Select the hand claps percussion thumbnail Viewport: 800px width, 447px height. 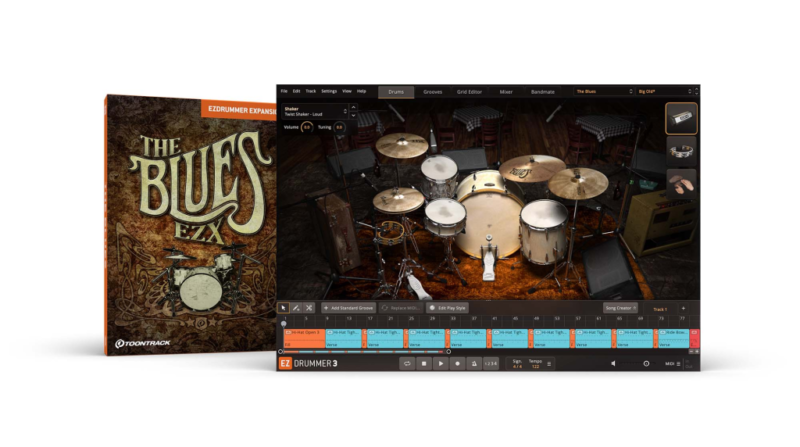click(x=681, y=184)
